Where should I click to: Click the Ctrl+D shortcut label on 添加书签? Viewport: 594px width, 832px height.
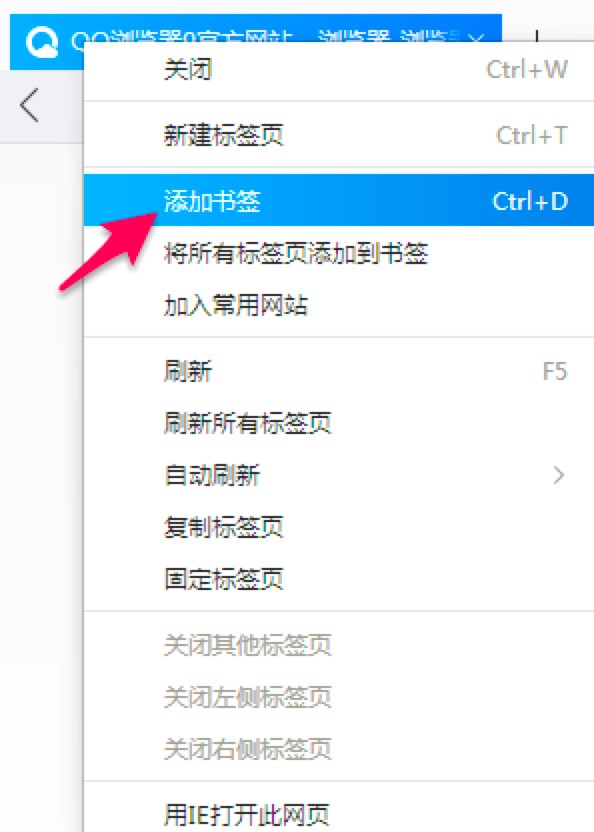(x=530, y=201)
